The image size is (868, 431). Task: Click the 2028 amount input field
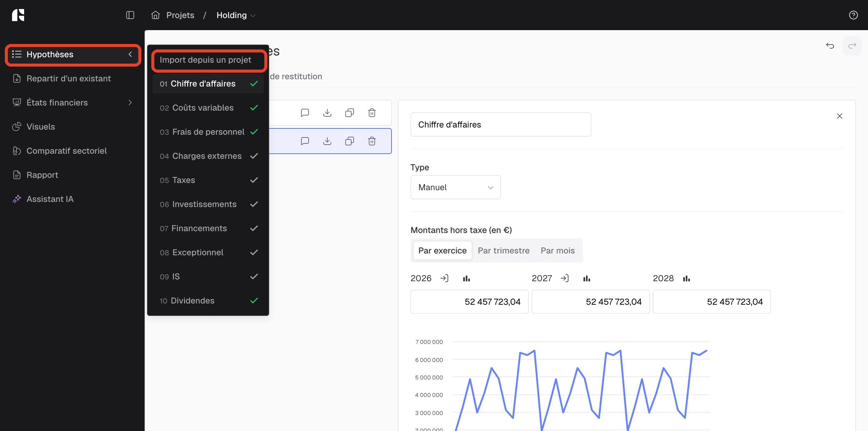(x=712, y=302)
